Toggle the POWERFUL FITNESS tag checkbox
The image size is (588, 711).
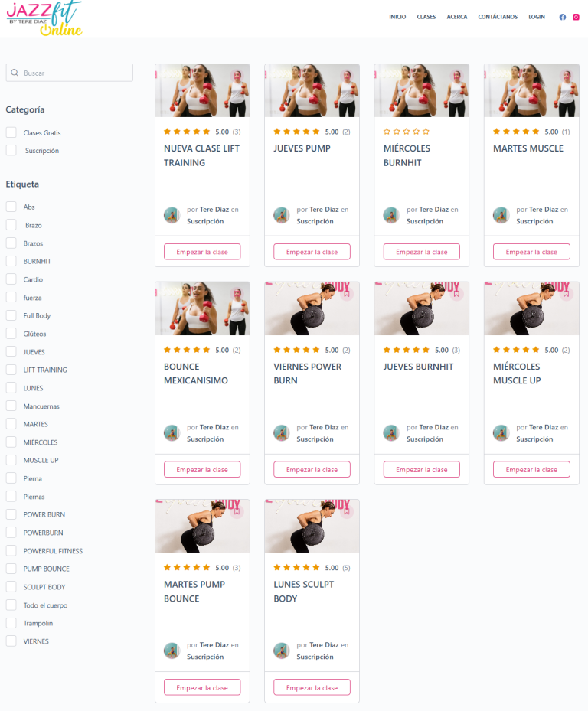[x=11, y=550]
